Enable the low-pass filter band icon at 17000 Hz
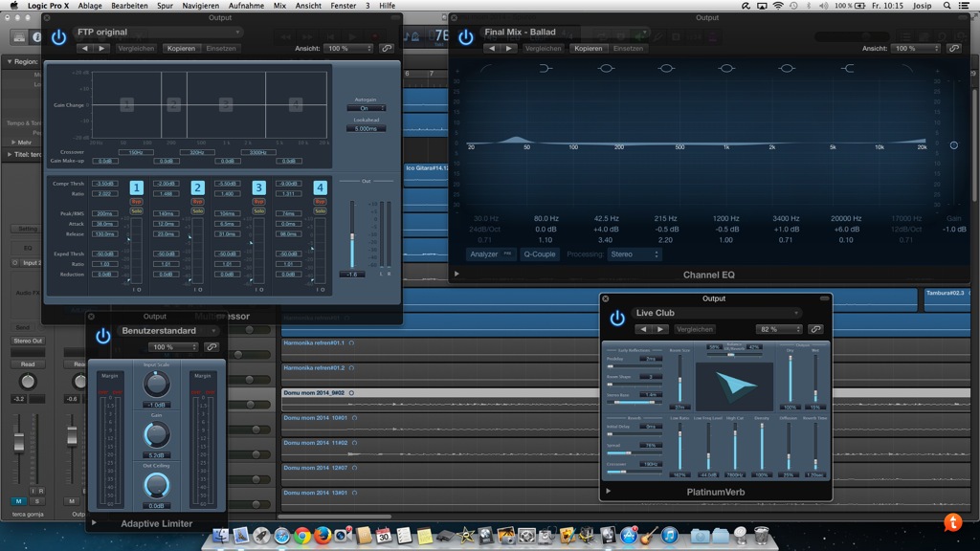 pyautogui.click(x=907, y=68)
